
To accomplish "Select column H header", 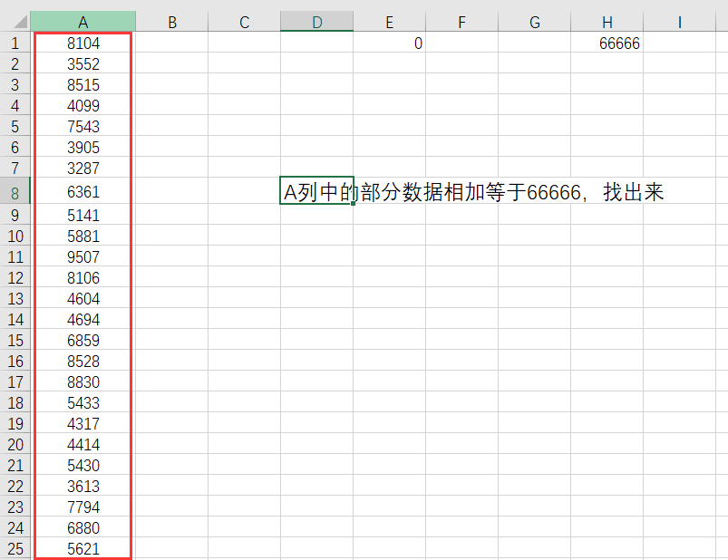I will coord(607,22).
